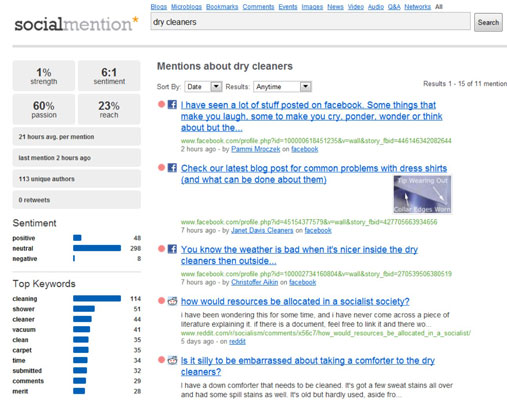Open 'Check our latest blog post' link

[314, 174]
